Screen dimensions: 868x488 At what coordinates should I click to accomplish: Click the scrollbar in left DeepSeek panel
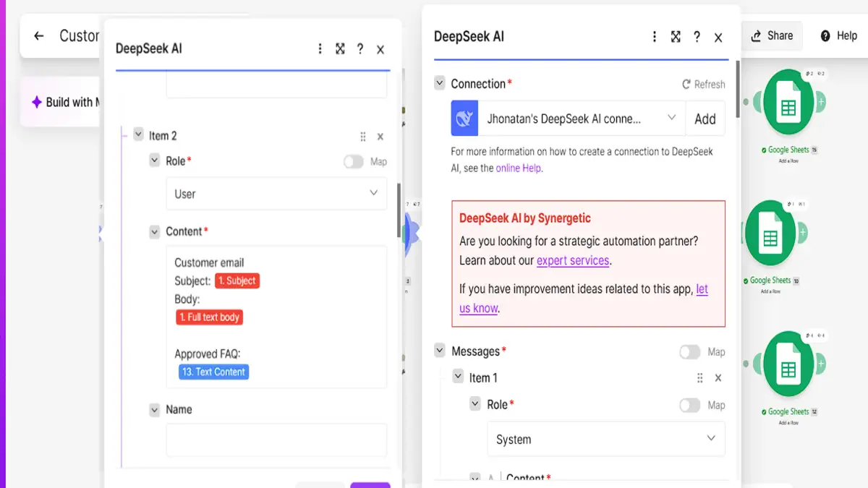399,209
